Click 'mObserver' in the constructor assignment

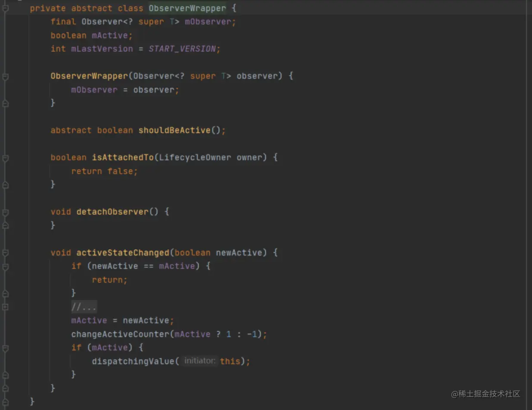94,90
